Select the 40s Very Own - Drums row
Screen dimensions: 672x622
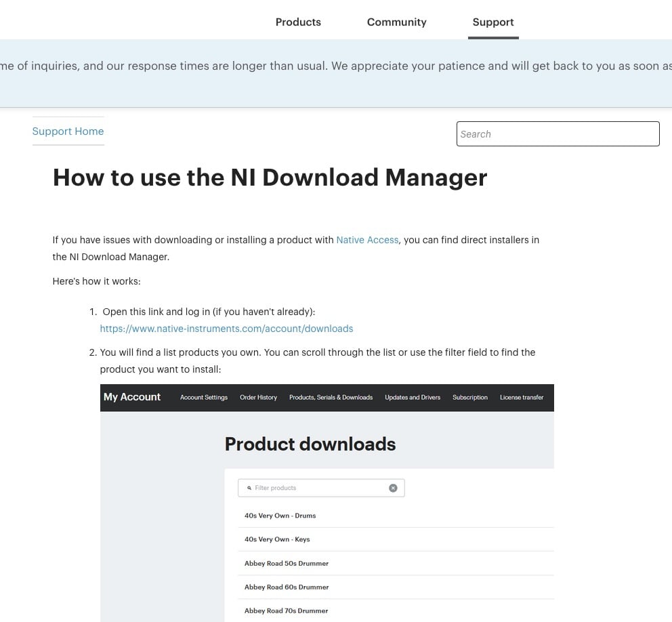point(396,516)
